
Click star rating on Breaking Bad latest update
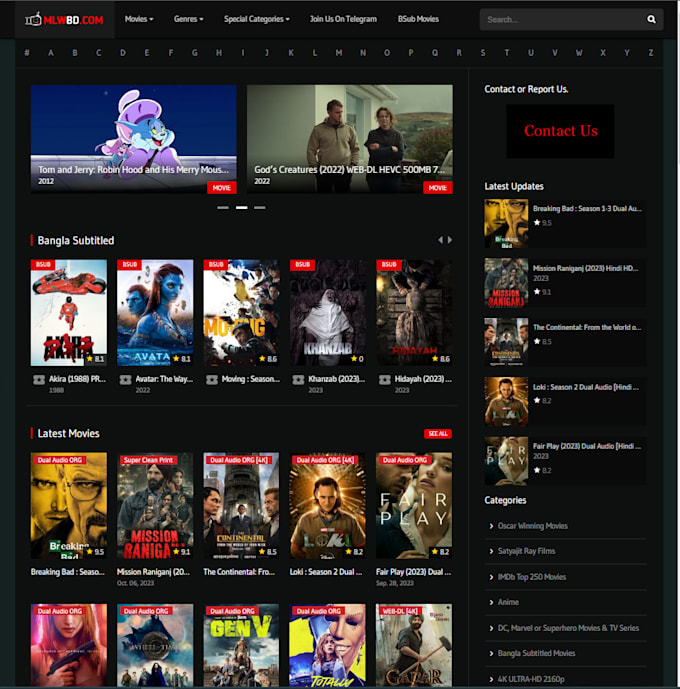pyautogui.click(x=543, y=223)
